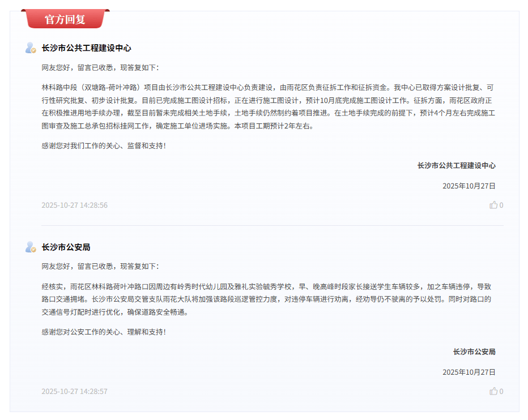Click the 网友您好 greeting in the first reply
The image size is (528, 420).
tap(100, 67)
